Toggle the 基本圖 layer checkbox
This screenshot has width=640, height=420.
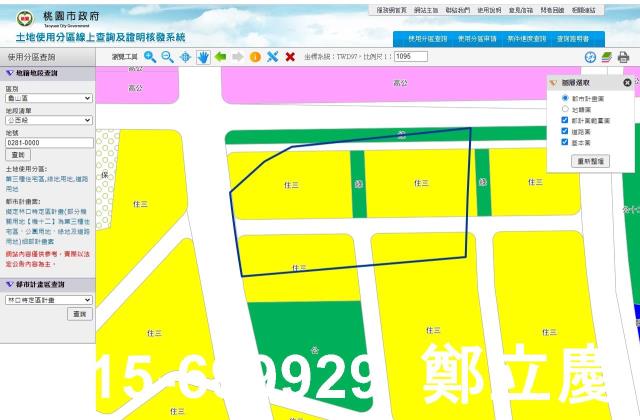(566, 142)
